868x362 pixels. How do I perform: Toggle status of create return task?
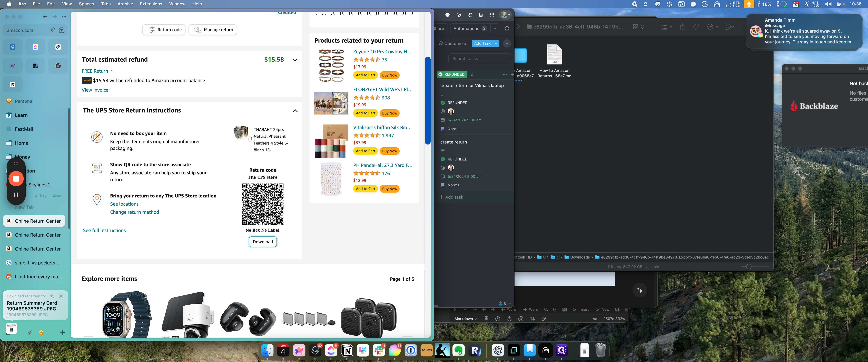442,159
